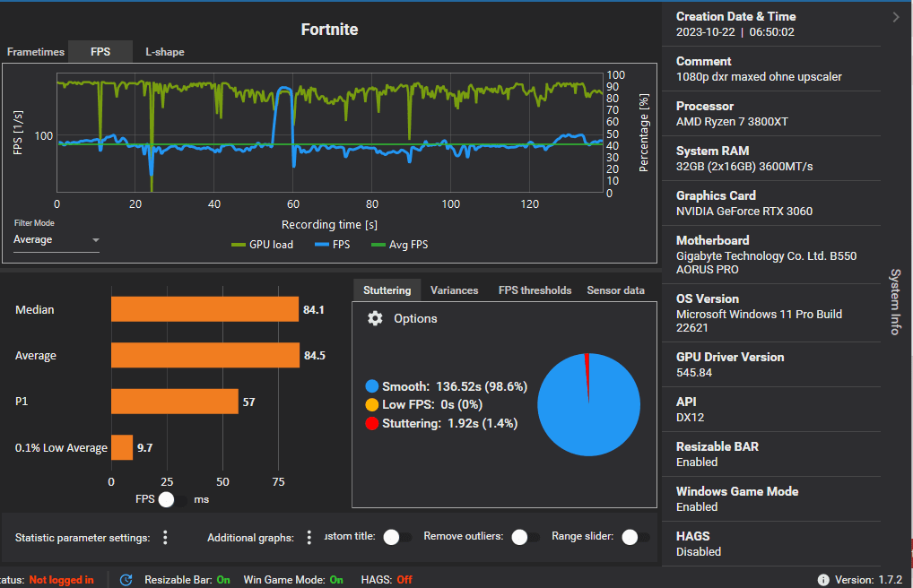Open the Variances tab
The width and height of the screenshot is (913, 588).
click(x=454, y=290)
